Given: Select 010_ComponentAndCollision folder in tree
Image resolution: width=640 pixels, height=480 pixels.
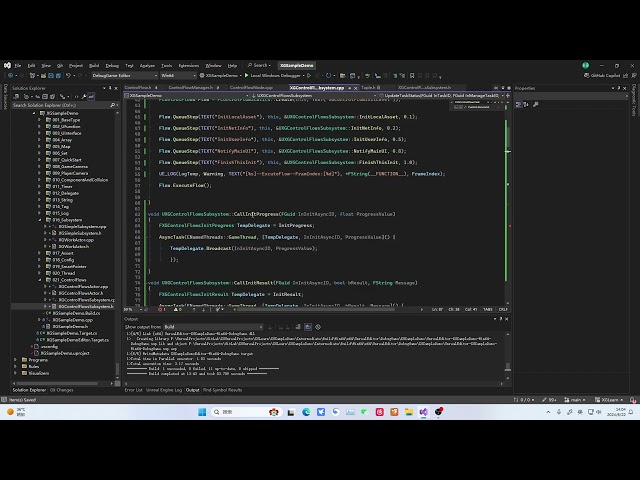Looking at the screenshot, I should [80, 180].
